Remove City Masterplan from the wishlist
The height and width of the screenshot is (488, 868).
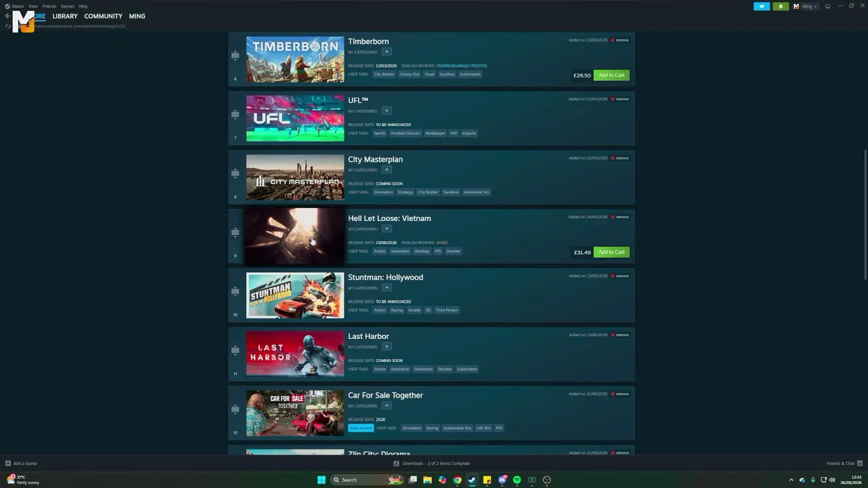[x=620, y=158]
